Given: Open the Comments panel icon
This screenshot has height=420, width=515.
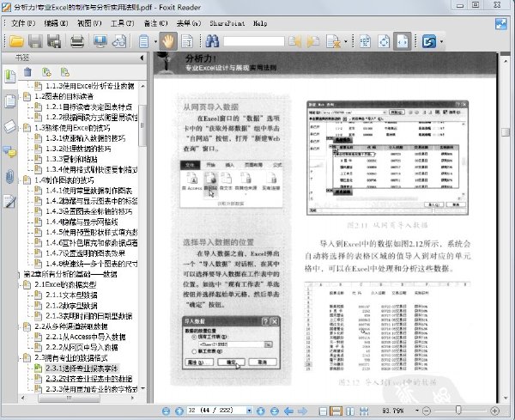Looking at the screenshot, I should point(9,151).
